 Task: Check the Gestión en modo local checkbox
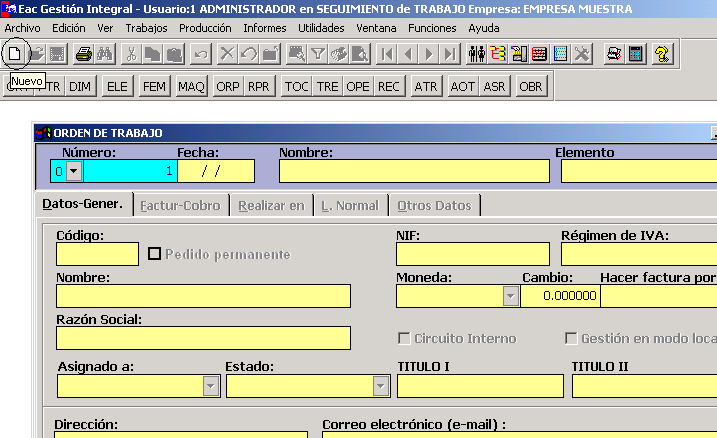pyautogui.click(x=572, y=338)
